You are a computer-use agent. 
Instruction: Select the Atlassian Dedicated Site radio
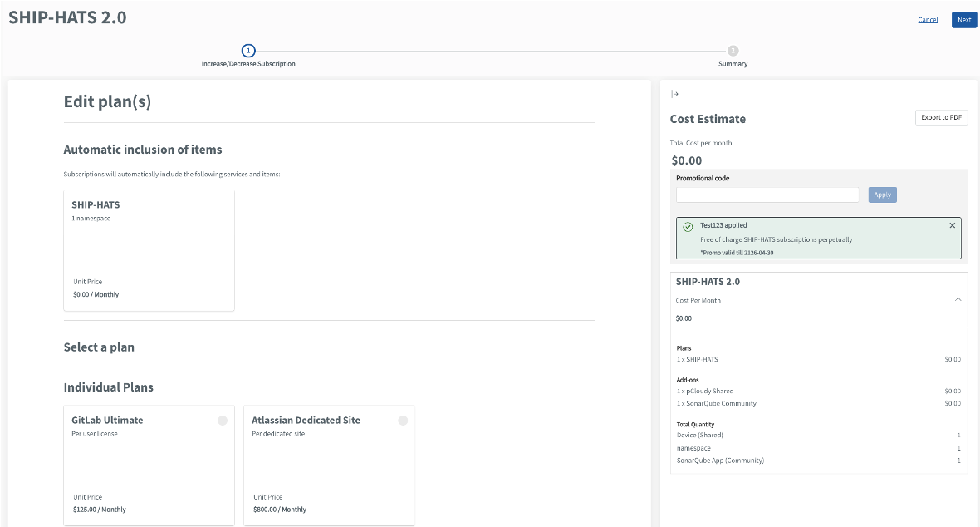(x=403, y=421)
